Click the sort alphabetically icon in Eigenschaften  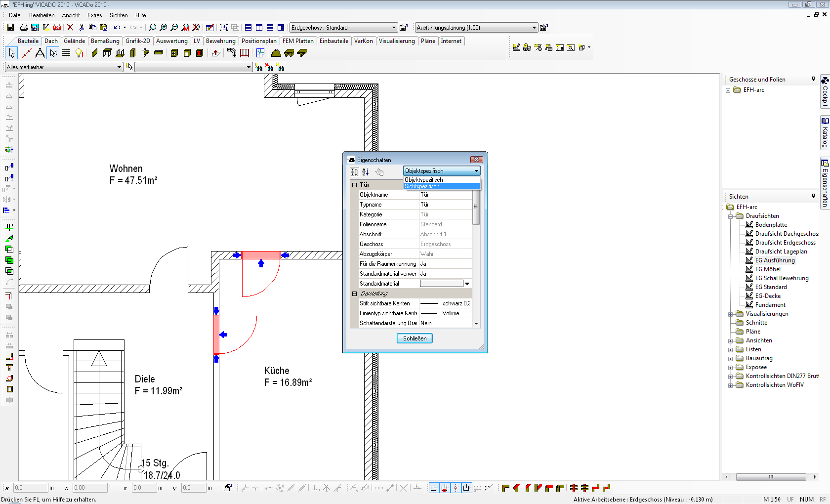pyautogui.click(x=365, y=171)
